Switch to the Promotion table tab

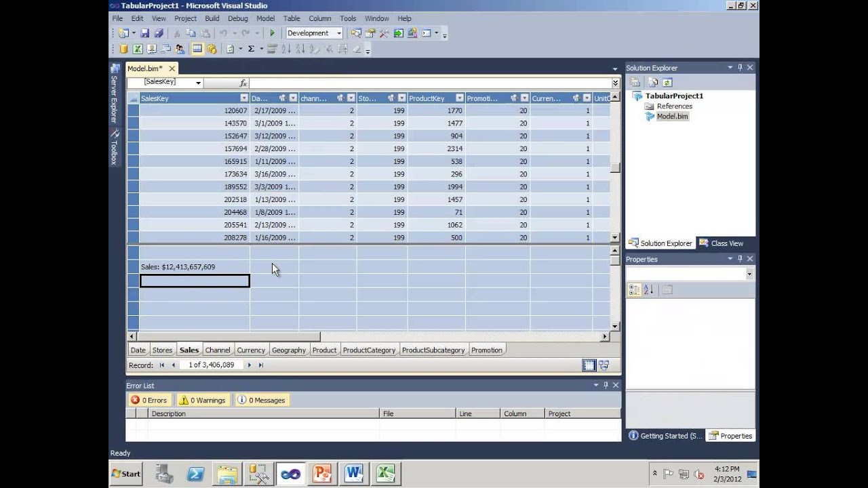487,350
